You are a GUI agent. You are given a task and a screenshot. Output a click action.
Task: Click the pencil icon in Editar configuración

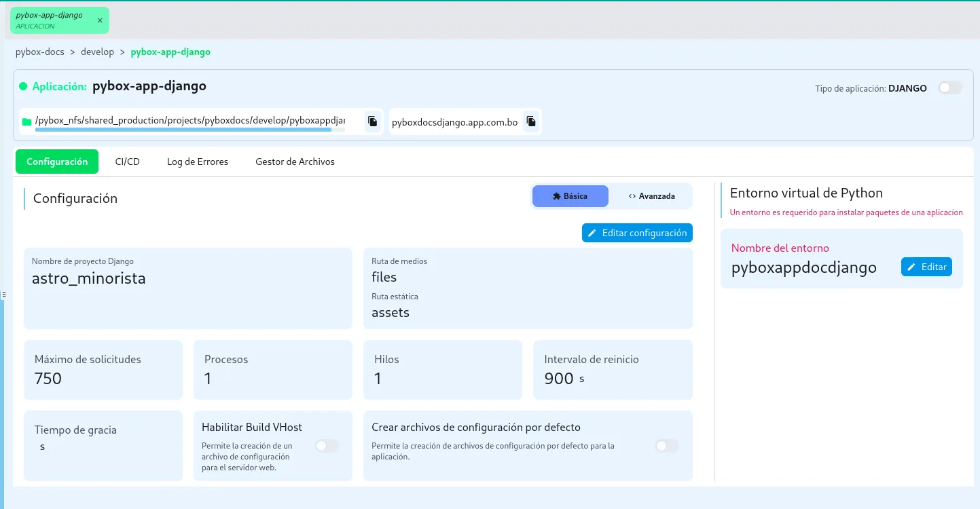[592, 233]
